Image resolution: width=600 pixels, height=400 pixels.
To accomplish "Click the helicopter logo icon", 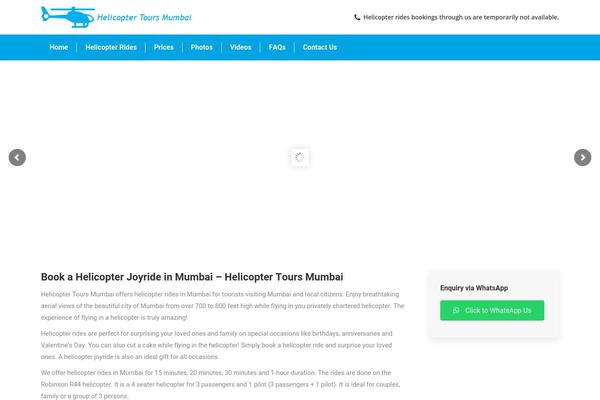I will (x=68, y=17).
